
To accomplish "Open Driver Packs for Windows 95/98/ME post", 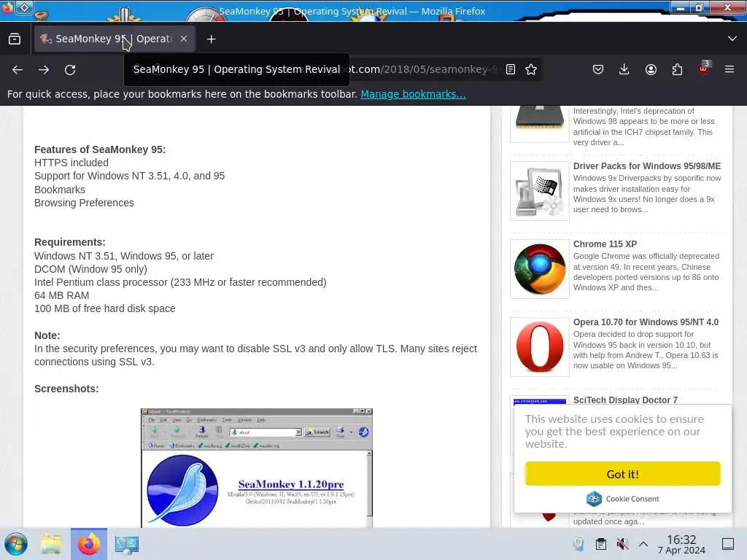I will 647,166.
